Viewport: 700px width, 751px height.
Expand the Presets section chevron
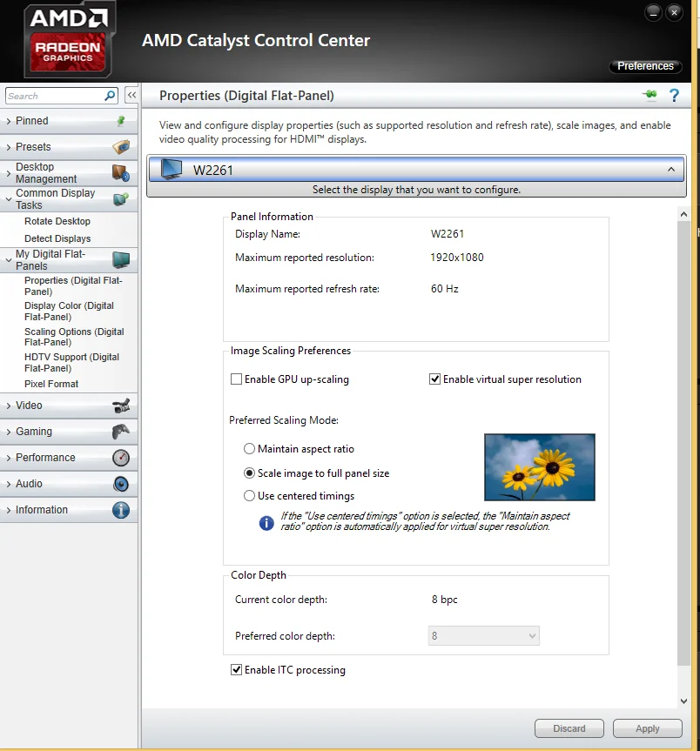click(9, 147)
